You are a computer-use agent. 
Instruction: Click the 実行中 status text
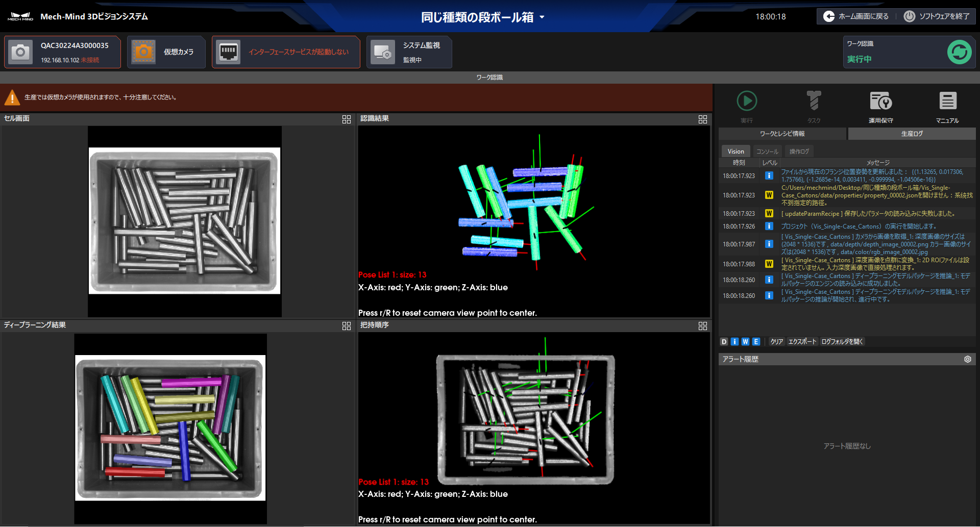860,59
